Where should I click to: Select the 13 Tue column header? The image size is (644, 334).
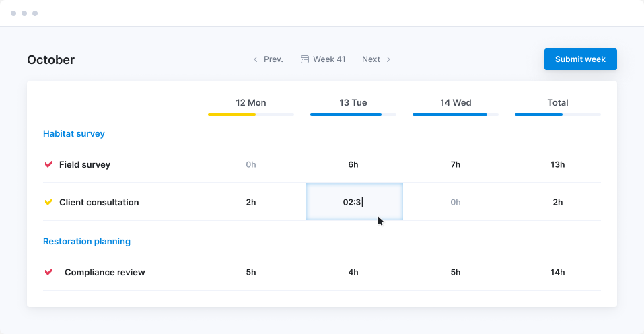coord(353,103)
